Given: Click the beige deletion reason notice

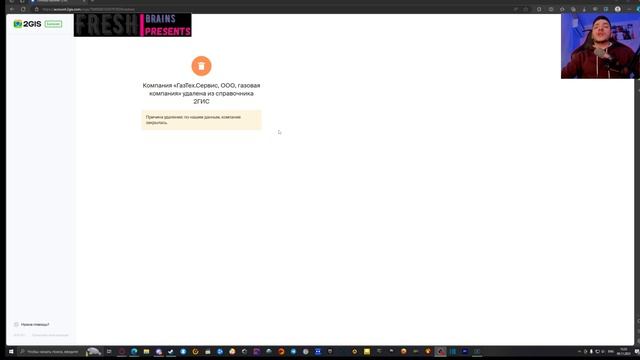Looking at the screenshot, I should point(201,120).
